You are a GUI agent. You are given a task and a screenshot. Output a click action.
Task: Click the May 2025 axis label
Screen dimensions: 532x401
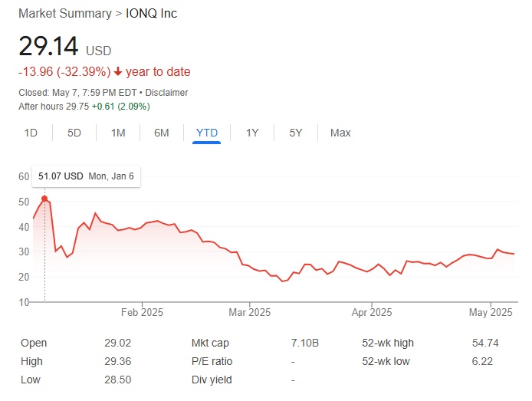coord(489,312)
